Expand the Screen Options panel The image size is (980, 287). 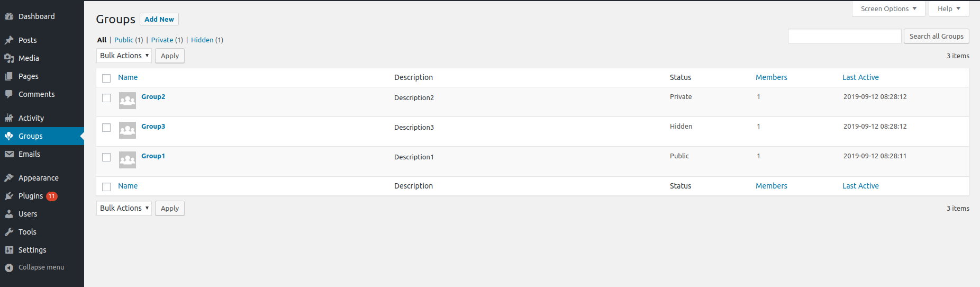pyautogui.click(x=888, y=8)
